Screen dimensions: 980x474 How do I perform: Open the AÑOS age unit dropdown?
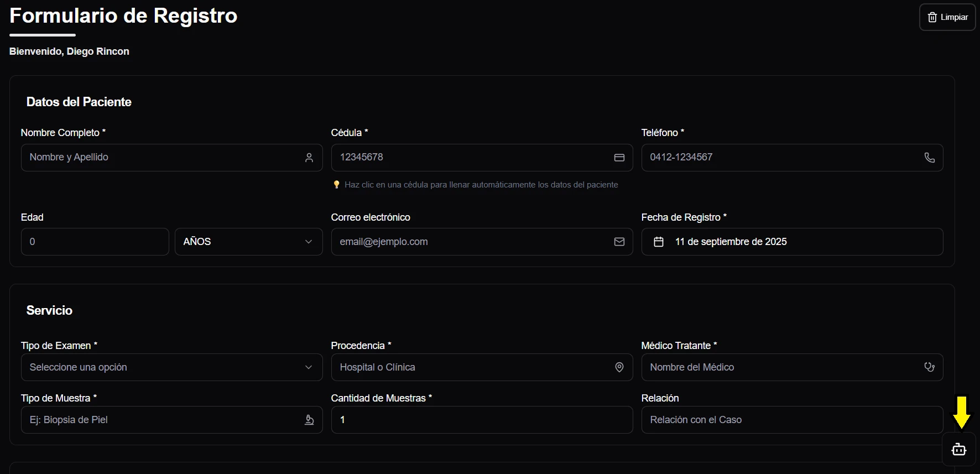[x=248, y=242]
